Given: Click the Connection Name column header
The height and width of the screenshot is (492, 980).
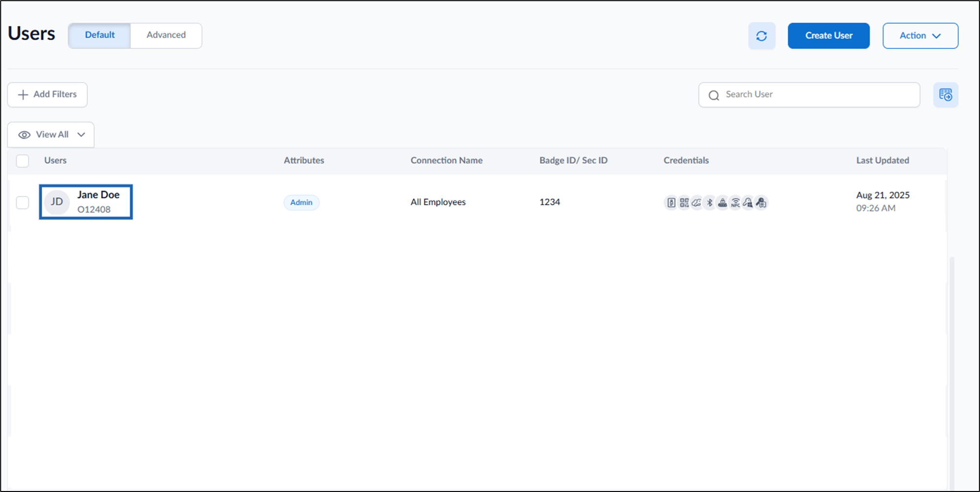Looking at the screenshot, I should point(446,160).
